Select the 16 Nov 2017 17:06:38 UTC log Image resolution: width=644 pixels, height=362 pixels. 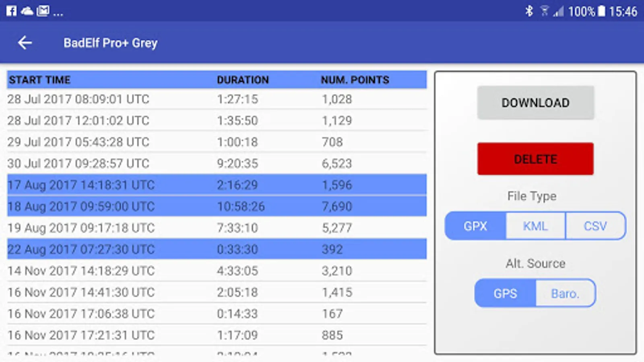217,314
